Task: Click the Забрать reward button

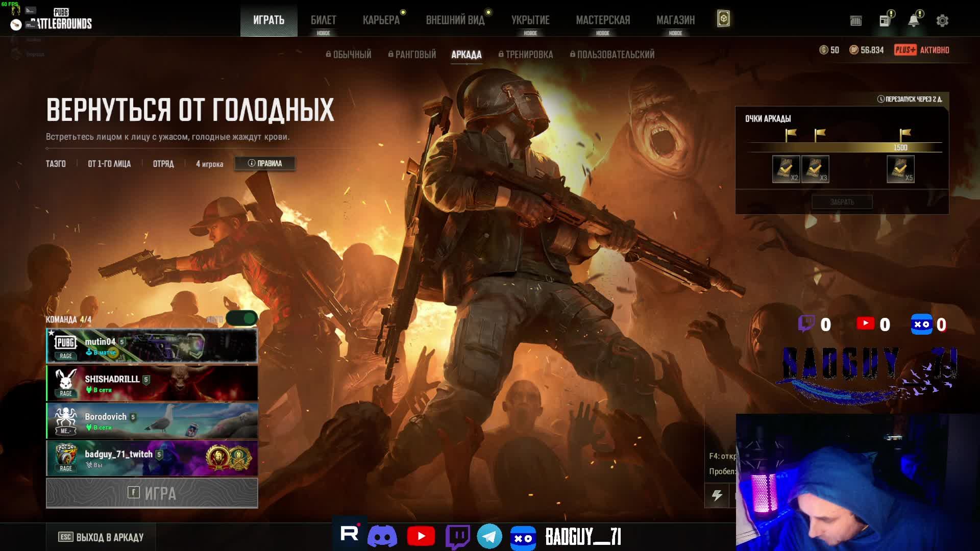Action: 842,202
